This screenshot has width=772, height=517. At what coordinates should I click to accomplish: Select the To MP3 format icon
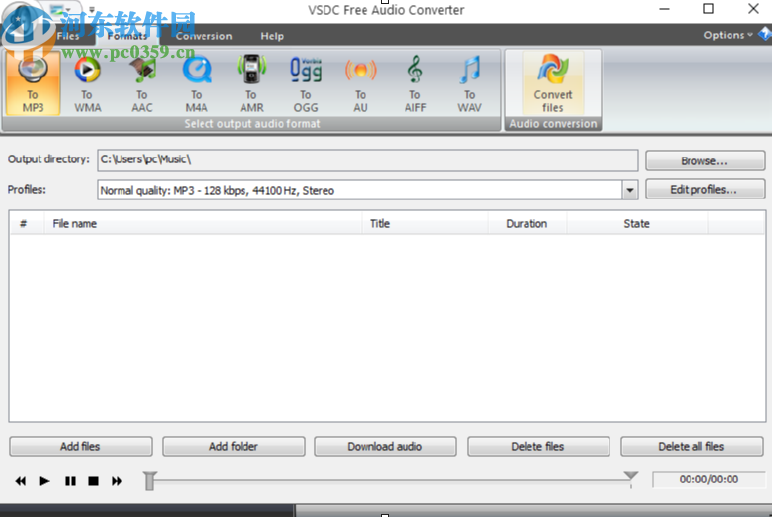pos(33,84)
